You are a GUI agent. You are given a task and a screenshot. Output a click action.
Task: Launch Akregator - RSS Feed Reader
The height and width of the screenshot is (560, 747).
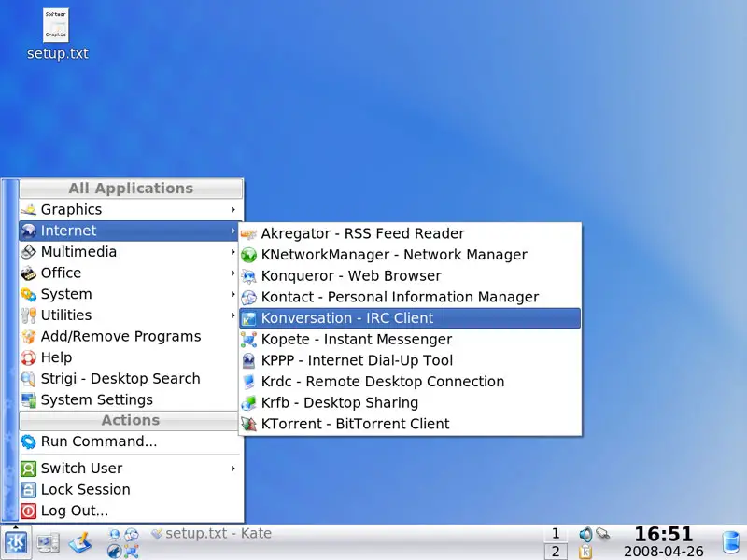click(x=410, y=234)
